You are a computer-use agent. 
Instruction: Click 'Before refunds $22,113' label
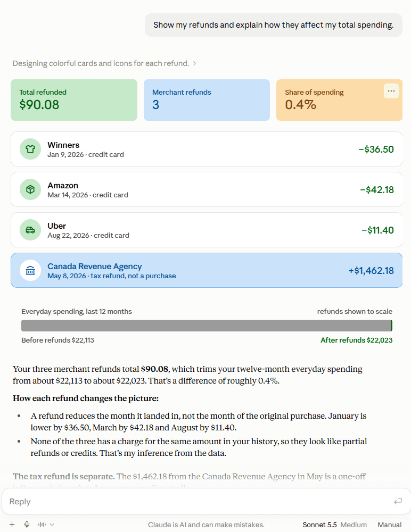click(57, 340)
